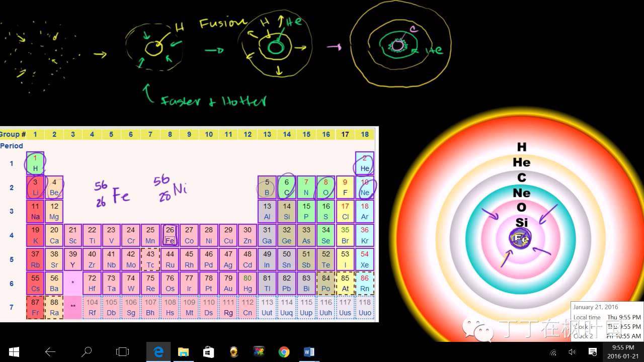
Task: Select xenon cell "54 Xe"
Action: [x=365, y=260]
